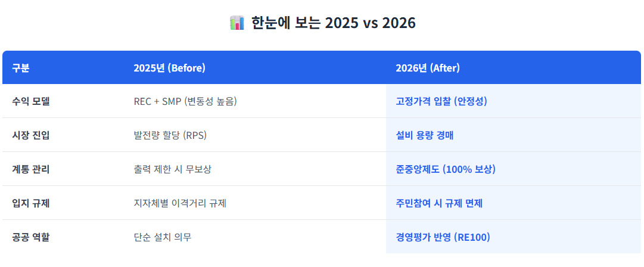644x267 pixels.
Task: Select the 입지 규제 row label
Action: click(x=31, y=203)
